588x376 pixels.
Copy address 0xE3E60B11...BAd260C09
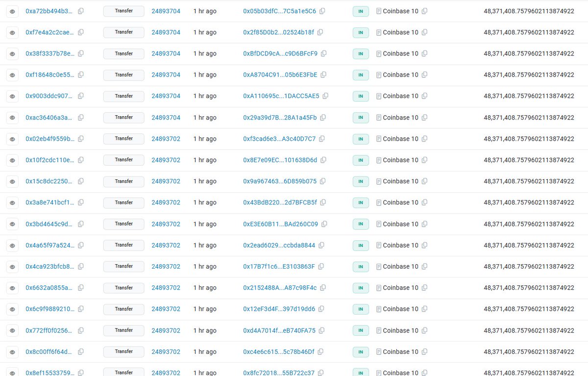(x=324, y=224)
